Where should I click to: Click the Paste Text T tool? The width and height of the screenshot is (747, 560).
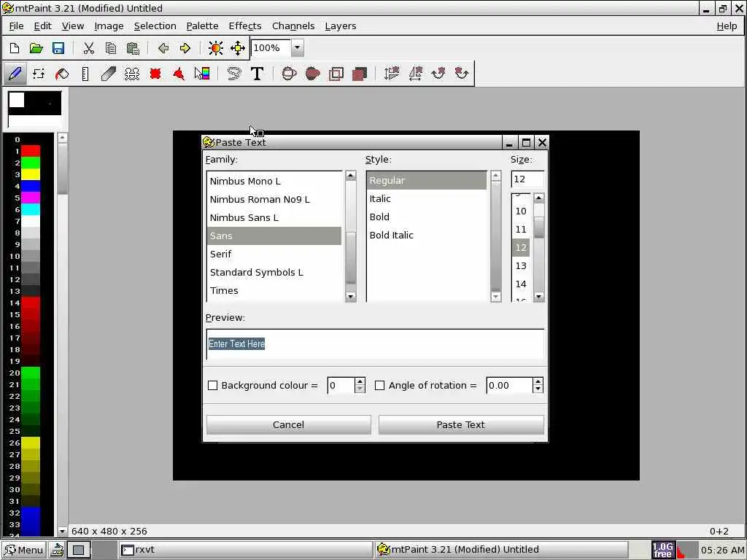(x=258, y=74)
